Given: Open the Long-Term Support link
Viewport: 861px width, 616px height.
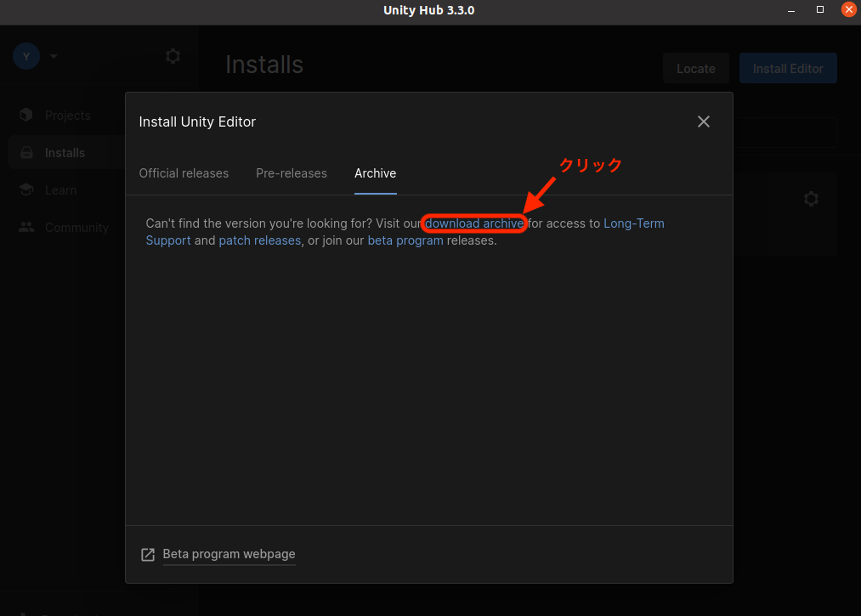Looking at the screenshot, I should point(634,223).
